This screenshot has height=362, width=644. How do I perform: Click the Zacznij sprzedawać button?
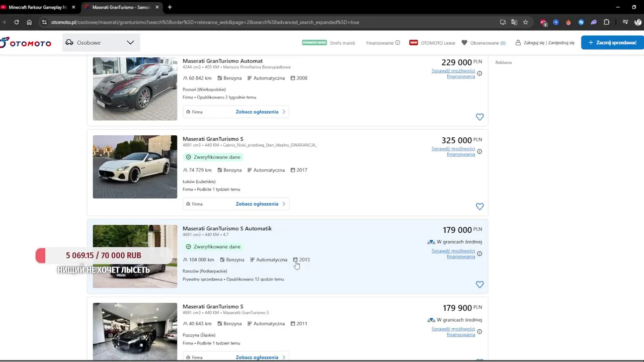click(612, 43)
